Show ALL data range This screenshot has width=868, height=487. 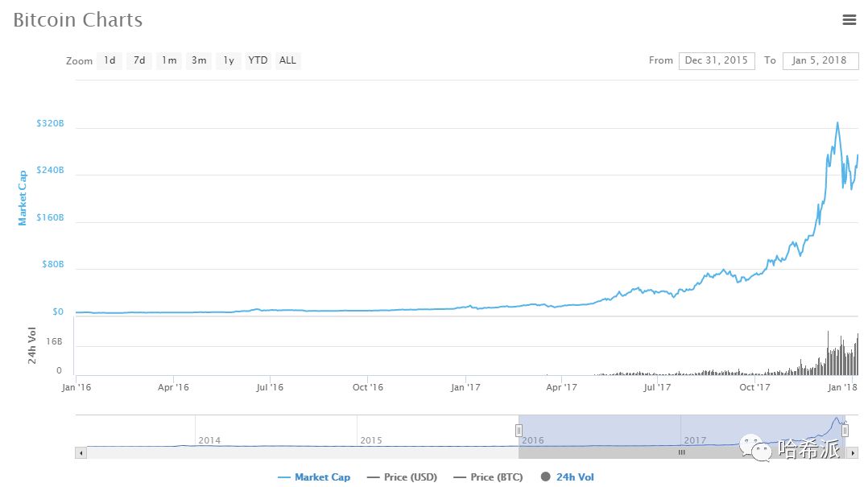287,60
